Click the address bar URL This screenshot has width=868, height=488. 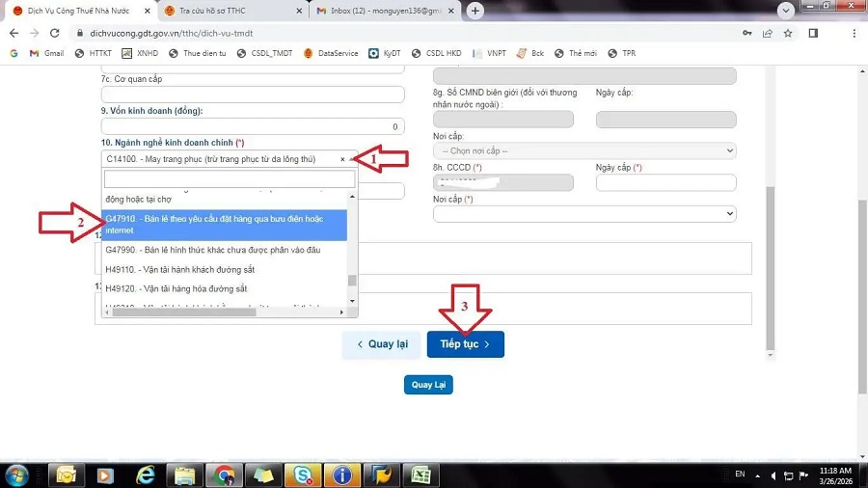(172, 33)
